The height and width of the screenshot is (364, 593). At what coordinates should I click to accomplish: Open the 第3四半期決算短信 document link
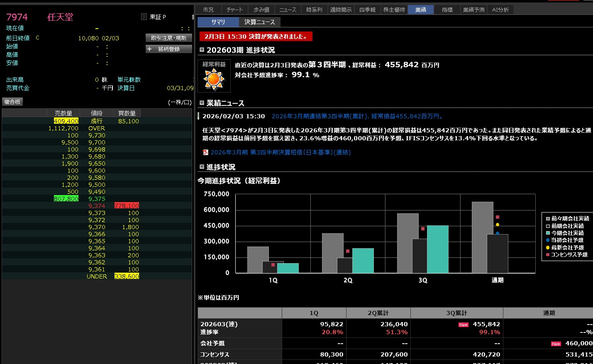(x=281, y=152)
